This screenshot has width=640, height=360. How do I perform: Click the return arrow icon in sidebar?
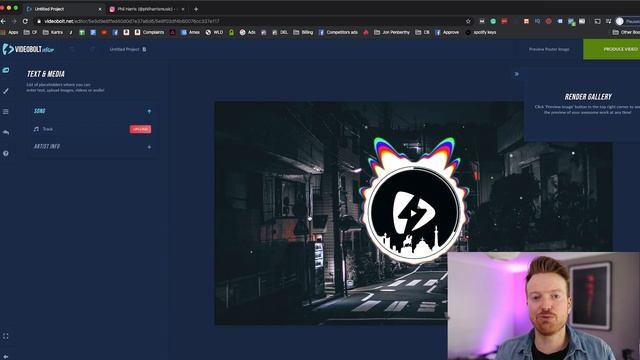tap(6, 132)
